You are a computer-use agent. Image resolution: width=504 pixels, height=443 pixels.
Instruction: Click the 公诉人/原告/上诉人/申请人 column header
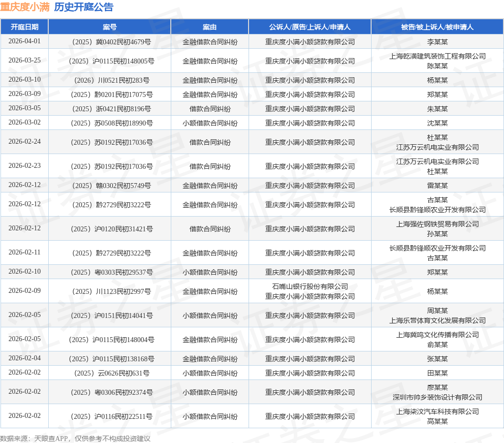pyautogui.click(x=310, y=27)
